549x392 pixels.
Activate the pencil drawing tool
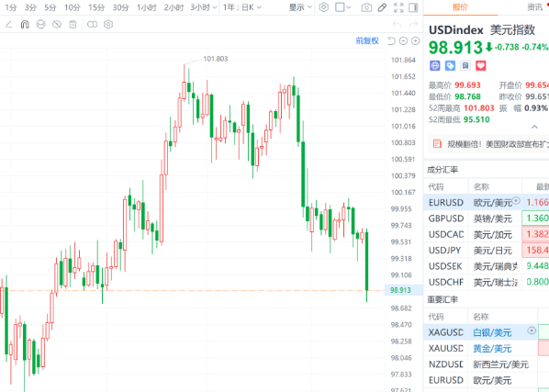tap(382, 7)
